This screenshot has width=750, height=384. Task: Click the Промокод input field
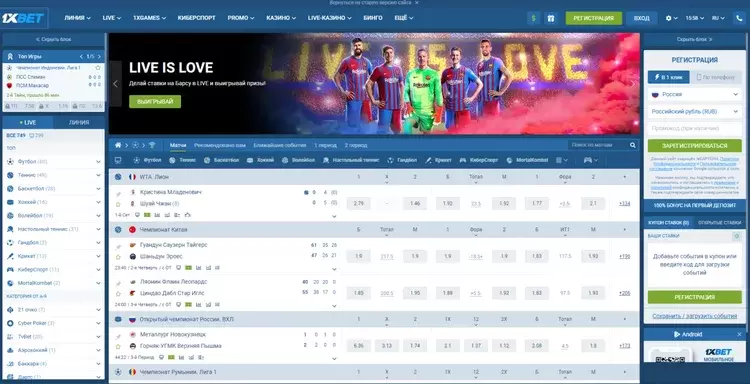(x=695, y=129)
